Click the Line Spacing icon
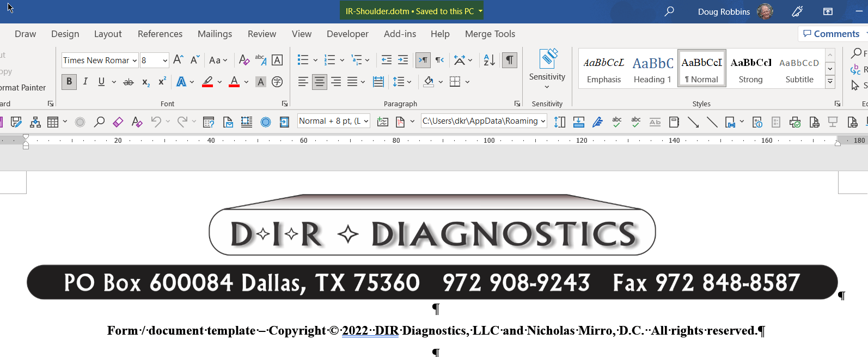 [399, 82]
